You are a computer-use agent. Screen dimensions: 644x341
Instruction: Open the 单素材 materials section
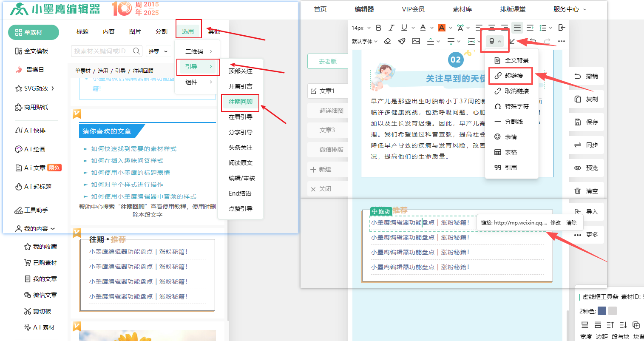pyautogui.click(x=34, y=32)
